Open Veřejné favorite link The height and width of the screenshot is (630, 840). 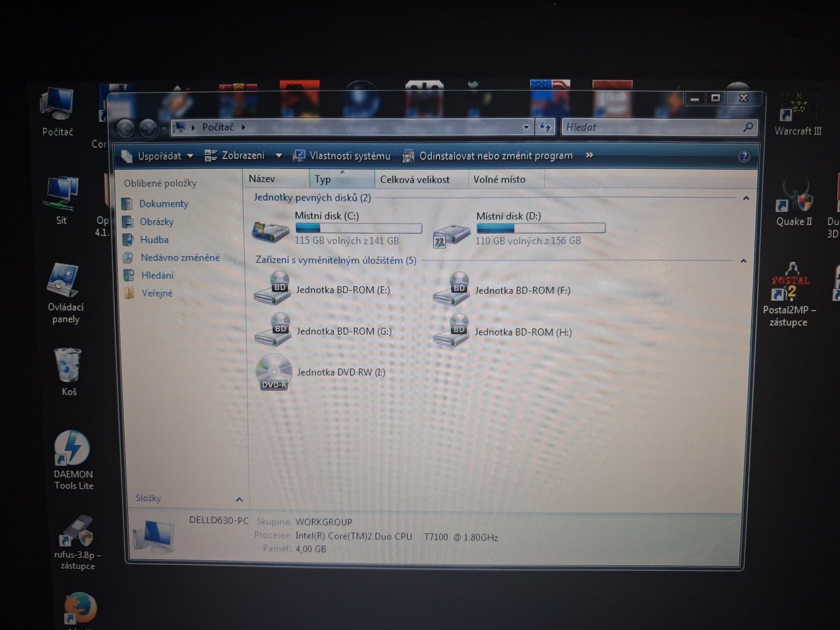point(157,293)
